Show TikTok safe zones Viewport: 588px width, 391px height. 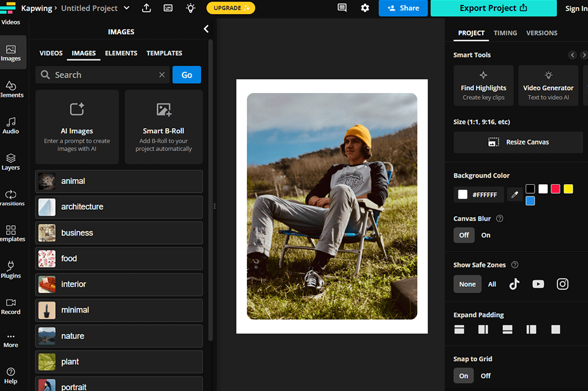tap(514, 284)
